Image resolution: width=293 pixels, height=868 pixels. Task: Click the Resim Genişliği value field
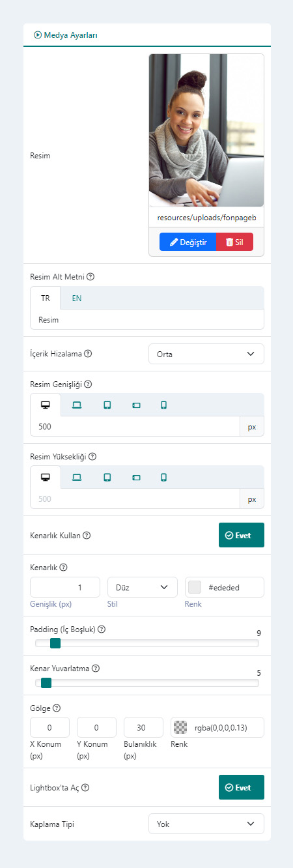[x=135, y=426]
